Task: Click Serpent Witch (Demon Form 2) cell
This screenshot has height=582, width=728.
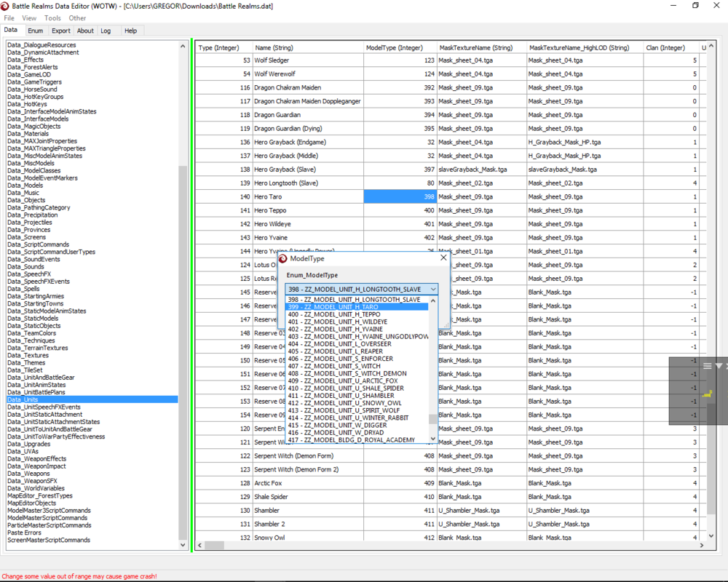Action: pyautogui.click(x=307, y=469)
